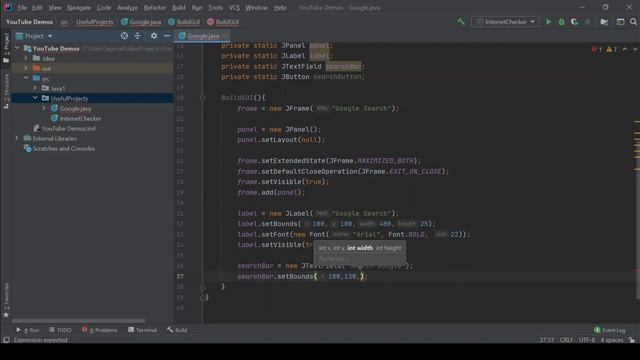Click the yellow warnings count indicator
Viewport: 640px width, 360px height.
tap(612, 49)
